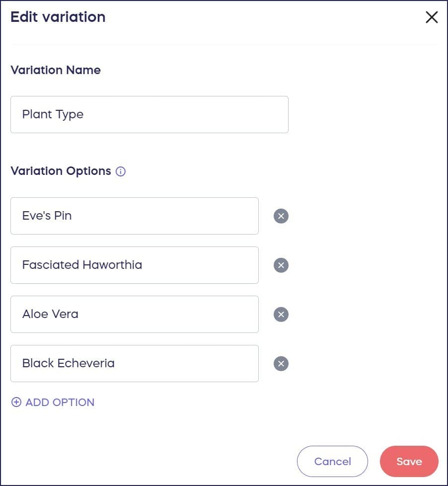Image resolution: width=448 pixels, height=486 pixels.
Task: Click the divider line under the dialog title
Action: click(224, 45)
